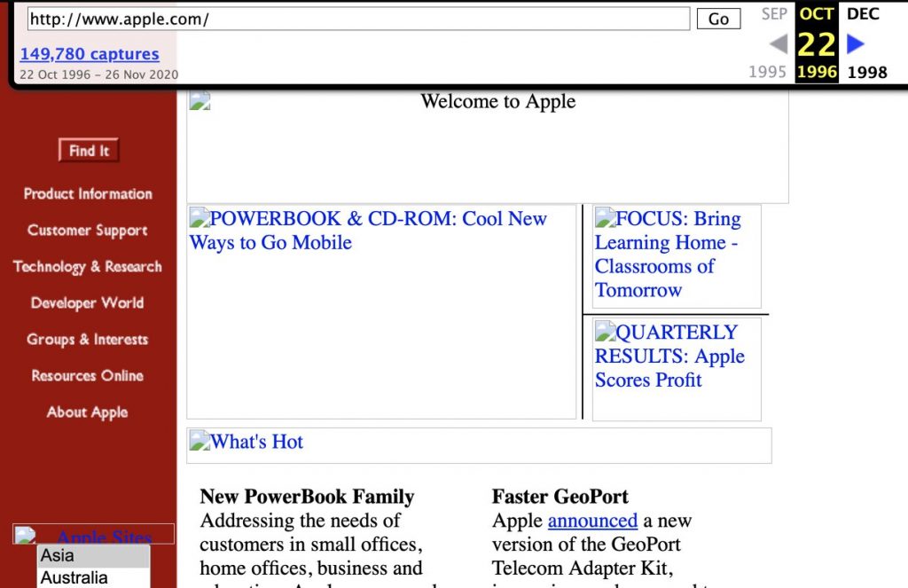This screenshot has height=588, width=908.
Task: Click the highlighted 1996 year
Action: click(x=817, y=72)
